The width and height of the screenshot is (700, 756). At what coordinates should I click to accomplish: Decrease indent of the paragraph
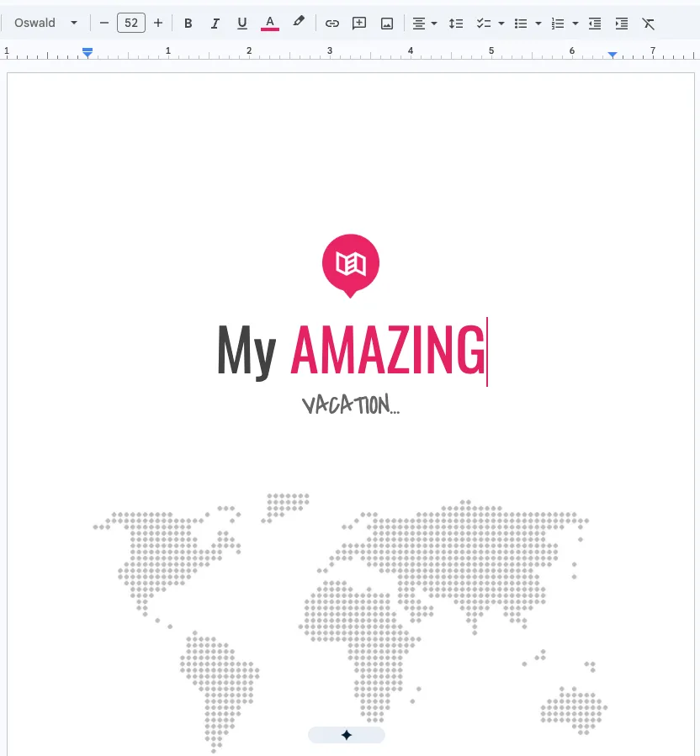point(595,24)
